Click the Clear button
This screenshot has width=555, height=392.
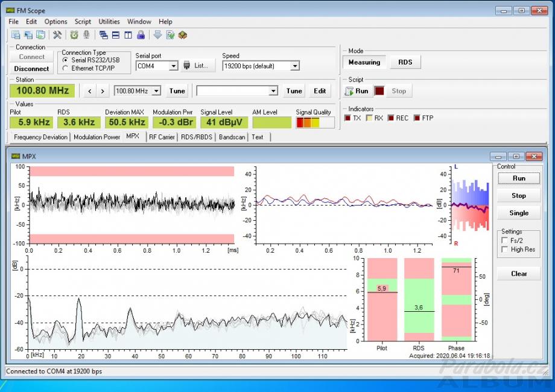[x=519, y=273]
